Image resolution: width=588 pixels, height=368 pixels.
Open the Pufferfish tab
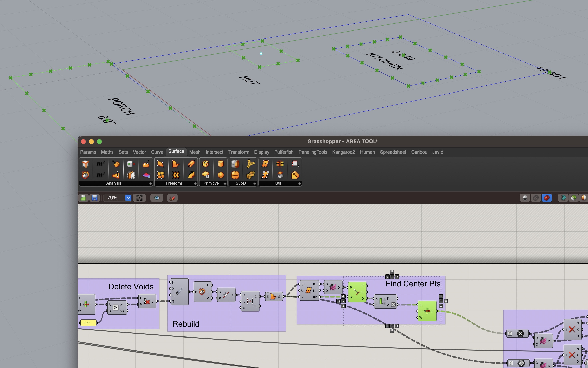tap(284, 152)
